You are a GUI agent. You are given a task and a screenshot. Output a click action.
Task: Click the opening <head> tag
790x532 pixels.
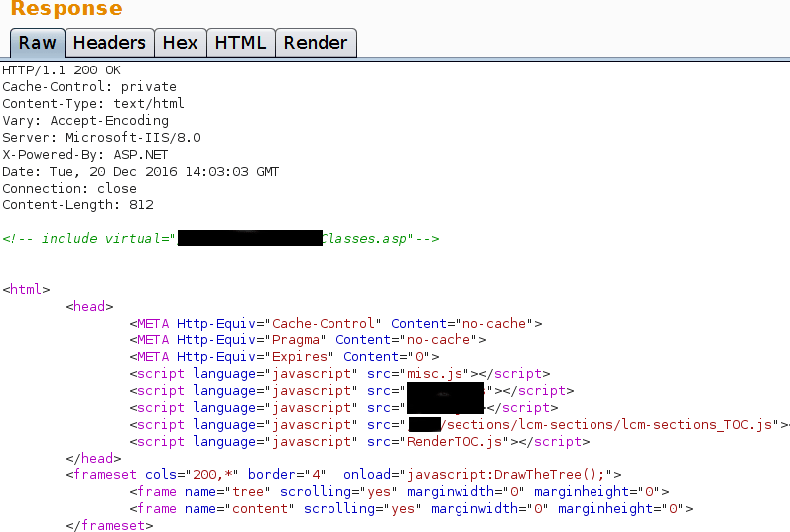[x=89, y=307]
